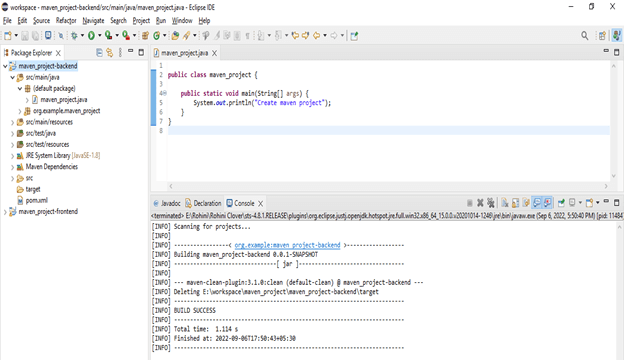Screen dimensions: 624x360
Task: Open the Source menu
Action: tap(41, 20)
